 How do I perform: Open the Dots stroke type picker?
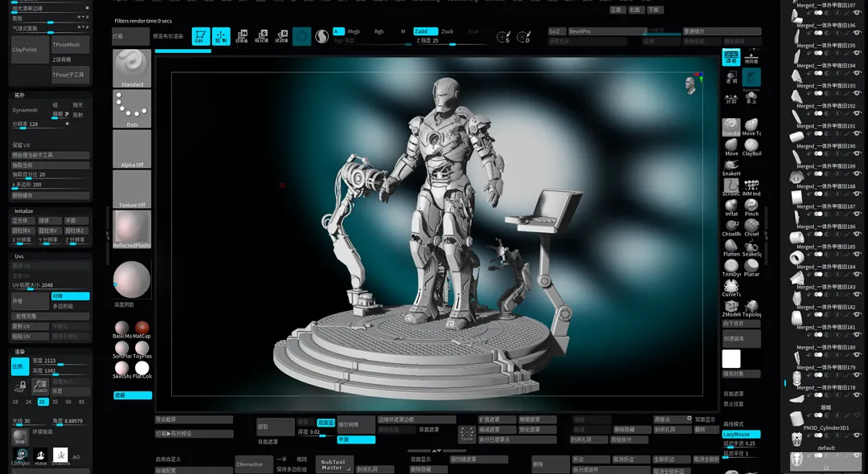pyautogui.click(x=132, y=108)
